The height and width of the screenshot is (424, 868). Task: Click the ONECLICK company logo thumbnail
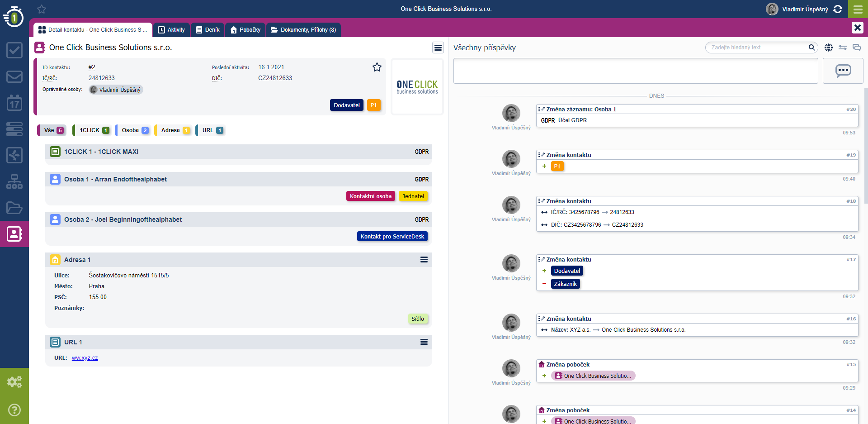point(417,87)
